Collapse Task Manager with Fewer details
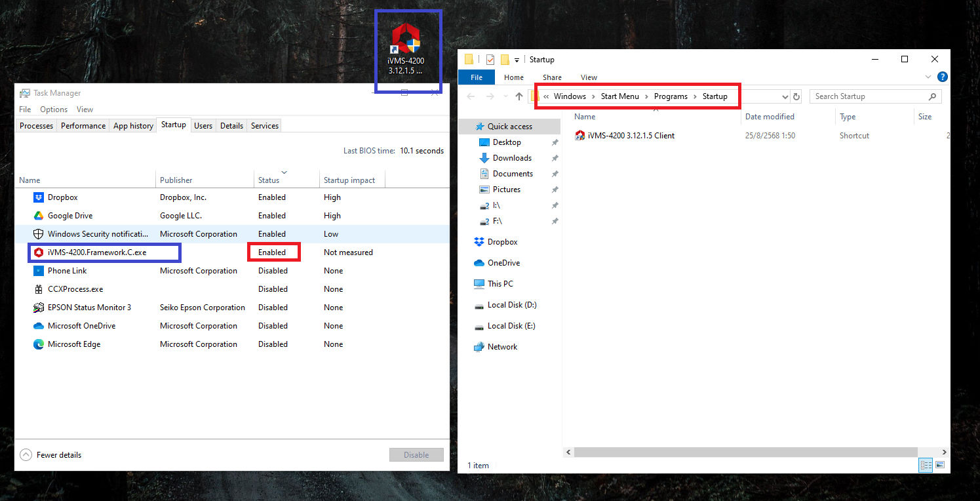Image resolution: width=980 pixels, height=501 pixels. point(51,454)
